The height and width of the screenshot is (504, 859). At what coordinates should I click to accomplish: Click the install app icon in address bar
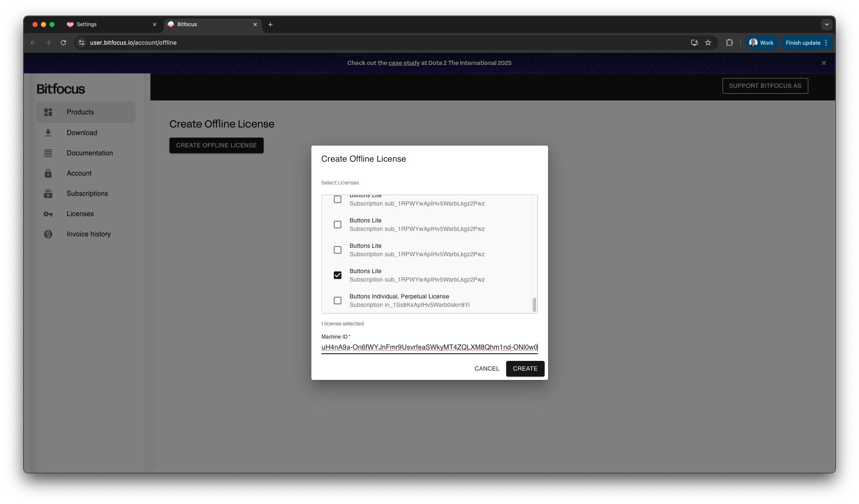694,43
